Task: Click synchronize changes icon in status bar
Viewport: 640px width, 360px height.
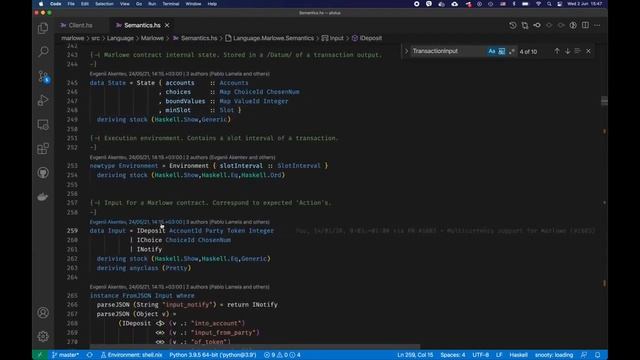Action: [x=89, y=355]
